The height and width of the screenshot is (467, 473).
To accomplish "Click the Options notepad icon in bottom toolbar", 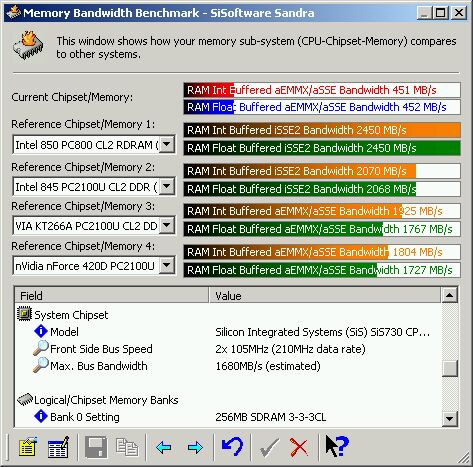I will coord(28,447).
